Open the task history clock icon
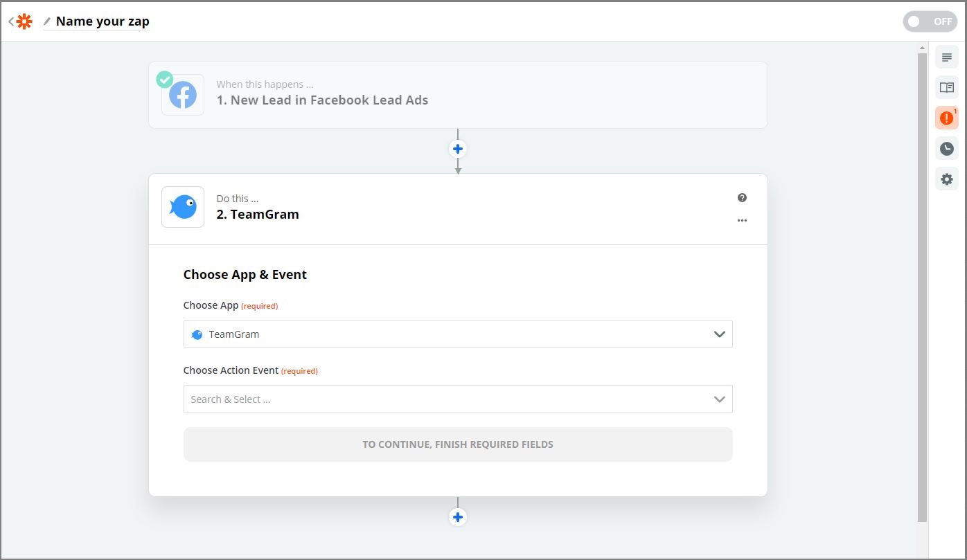This screenshot has width=967, height=560. [947, 148]
